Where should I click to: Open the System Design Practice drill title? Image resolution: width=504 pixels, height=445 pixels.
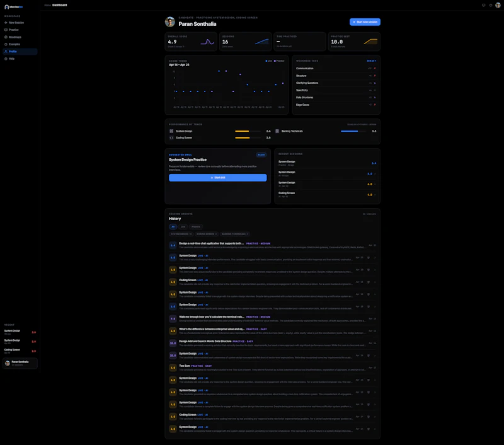[188, 160]
